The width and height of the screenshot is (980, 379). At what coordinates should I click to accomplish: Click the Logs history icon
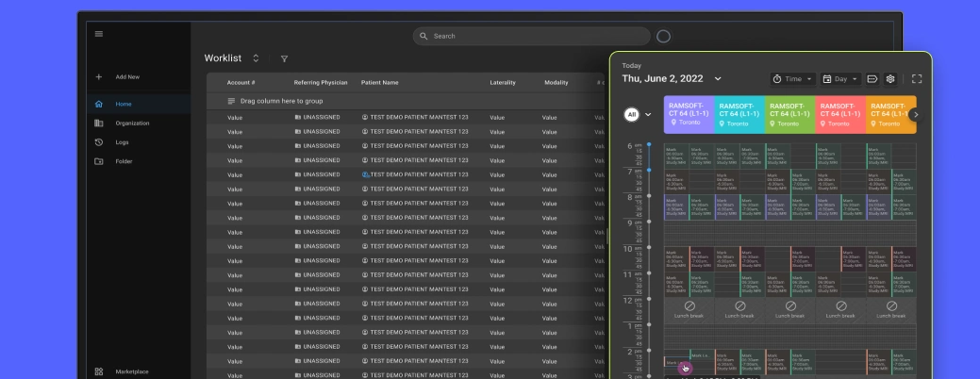(x=99, y=142)
